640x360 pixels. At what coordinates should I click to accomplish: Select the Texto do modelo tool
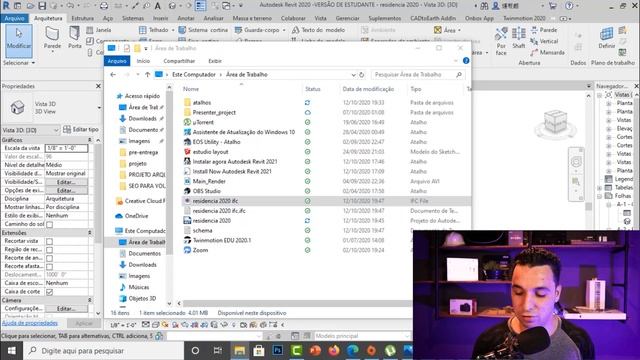[318, 30]
